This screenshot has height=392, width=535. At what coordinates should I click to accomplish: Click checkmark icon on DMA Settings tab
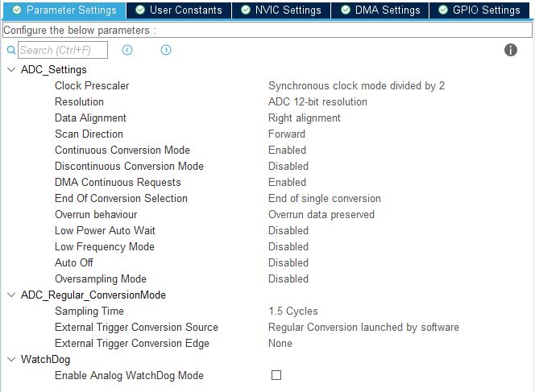pos(346,10)
